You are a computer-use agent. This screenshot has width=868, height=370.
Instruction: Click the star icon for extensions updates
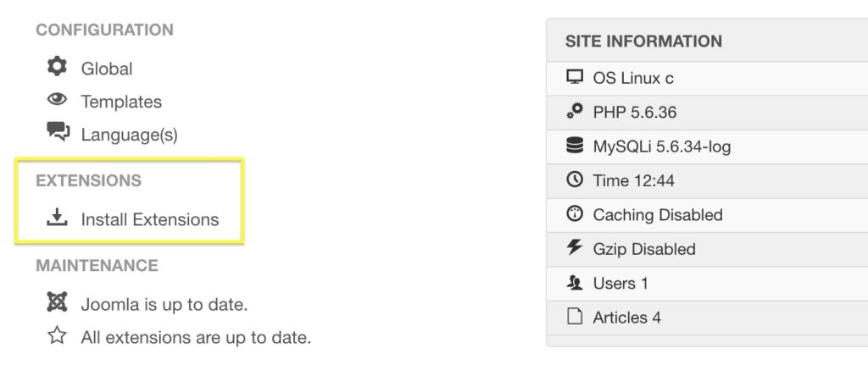tap(57, 336)
